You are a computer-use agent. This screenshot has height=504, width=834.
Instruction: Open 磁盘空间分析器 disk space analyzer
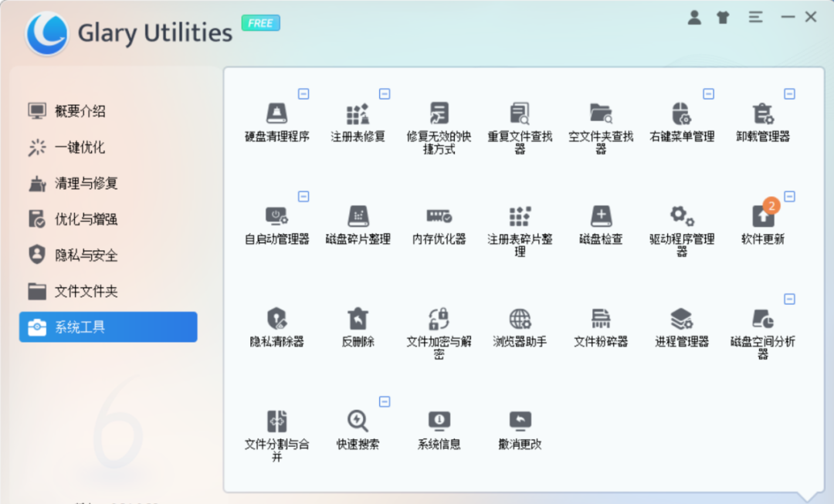click(x=763, y=334)
